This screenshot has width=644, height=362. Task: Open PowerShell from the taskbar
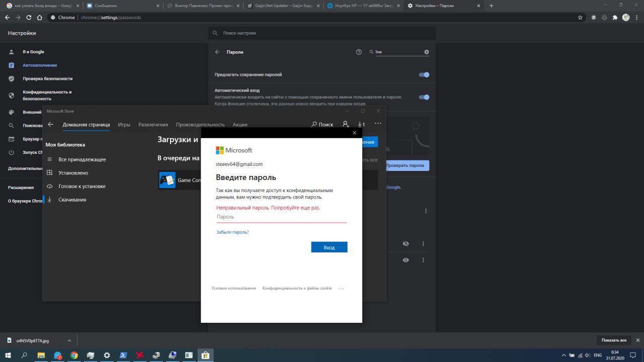pyautogui.click(x=123, y=354)
